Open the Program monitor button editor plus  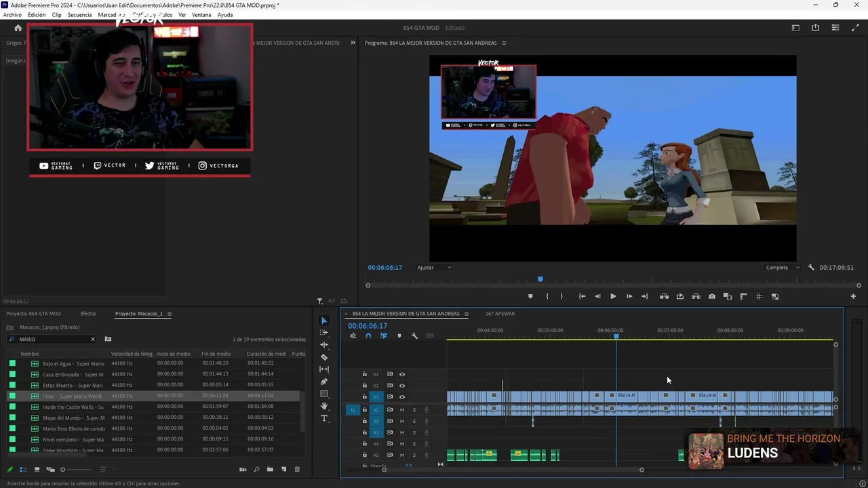point(853,296)
